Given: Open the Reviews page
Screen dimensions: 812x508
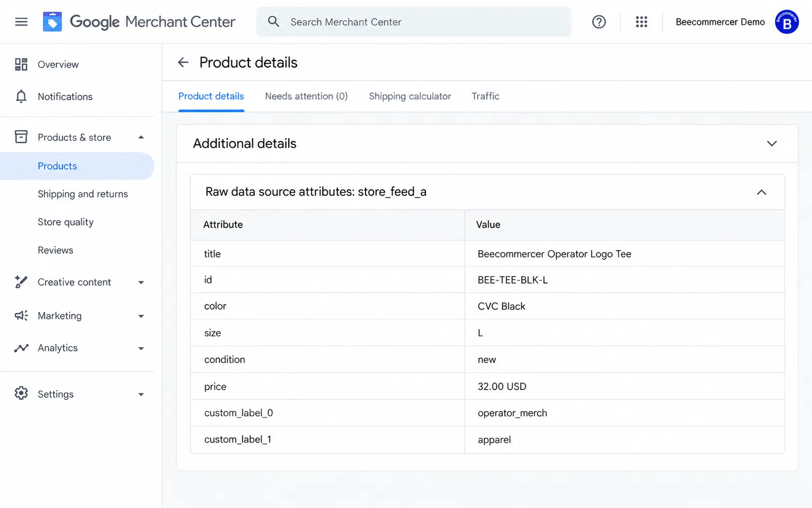Looking at the screenshot, I should point(55,250).
